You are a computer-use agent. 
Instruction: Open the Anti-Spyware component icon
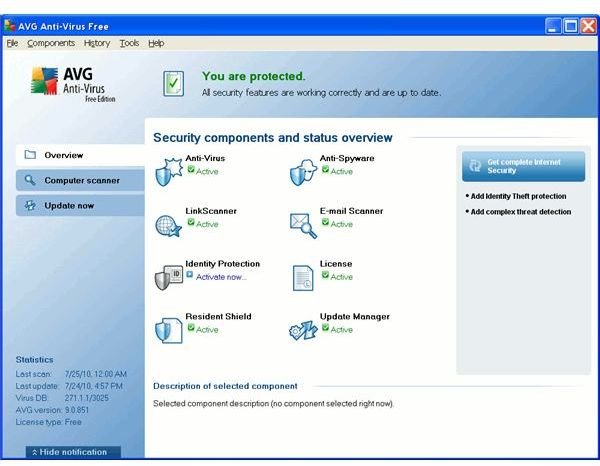(x=303, y=172)
